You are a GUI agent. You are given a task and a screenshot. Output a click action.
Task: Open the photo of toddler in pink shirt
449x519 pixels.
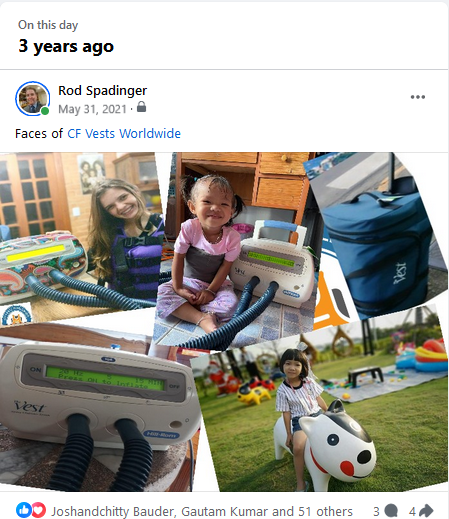(237, 250)
